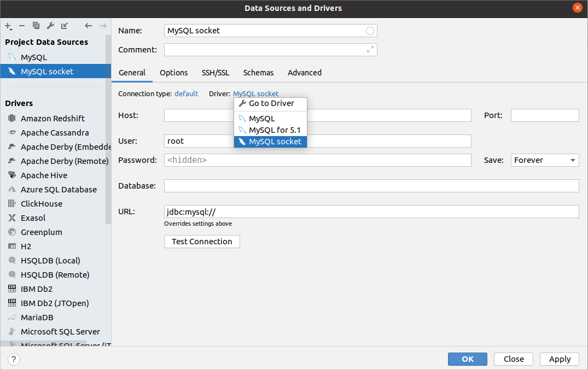Open help via question mark icon
The height and width of the screenshot is (370, 588).
tap(12, 359)
